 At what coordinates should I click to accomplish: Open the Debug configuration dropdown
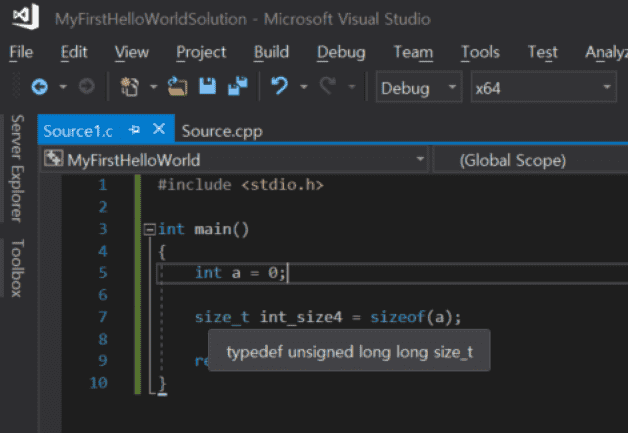coord(418,88)
